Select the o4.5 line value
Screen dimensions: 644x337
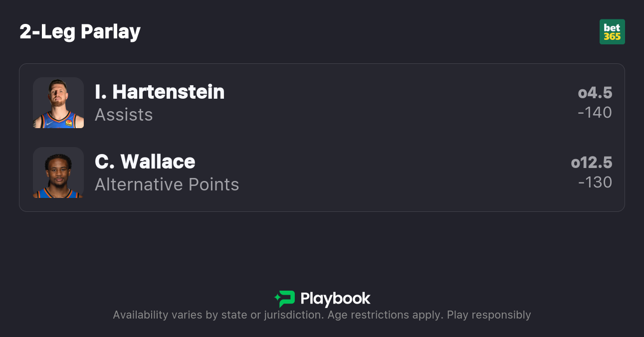pyautogui.click(x=595, y=93)
